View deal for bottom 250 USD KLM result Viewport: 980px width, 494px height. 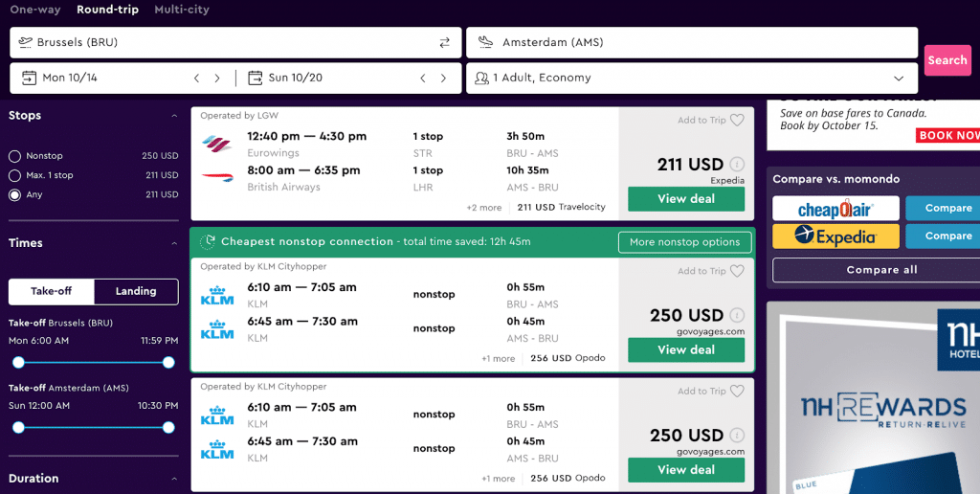(x=686, y=470)
